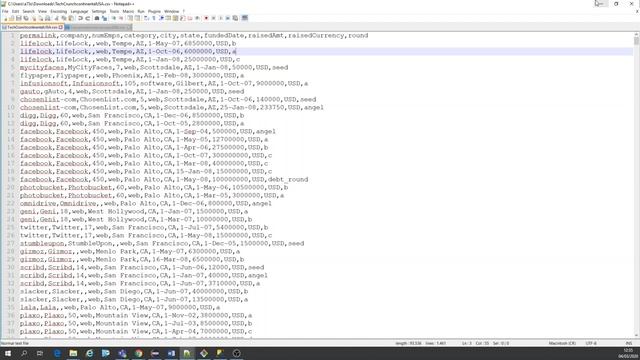Switch to the second inactive document tab
The width and height of the screenshot is (640, 360).
point(98,27)
